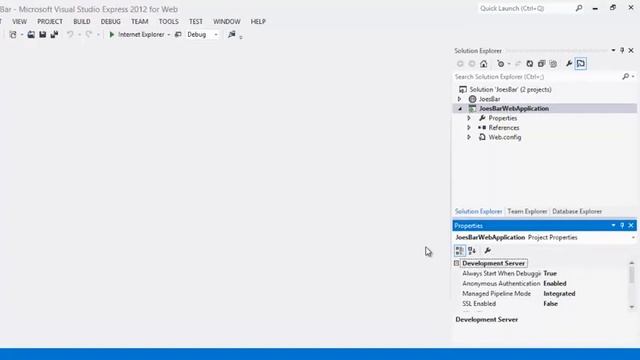Click Sync with Active Document icon
The height and width of the screenshot is (360, 640).
[x=518, y=64]
